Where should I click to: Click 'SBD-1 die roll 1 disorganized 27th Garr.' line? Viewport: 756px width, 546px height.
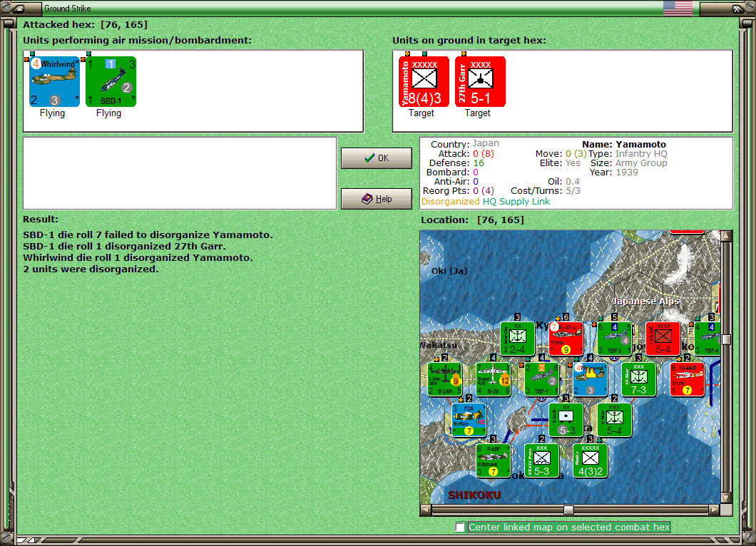(124, 246)
